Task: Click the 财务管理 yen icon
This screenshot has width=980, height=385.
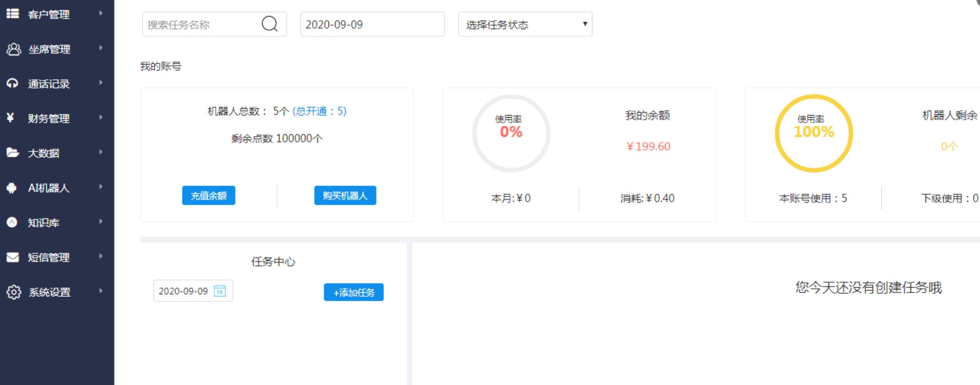Action: 11,118
